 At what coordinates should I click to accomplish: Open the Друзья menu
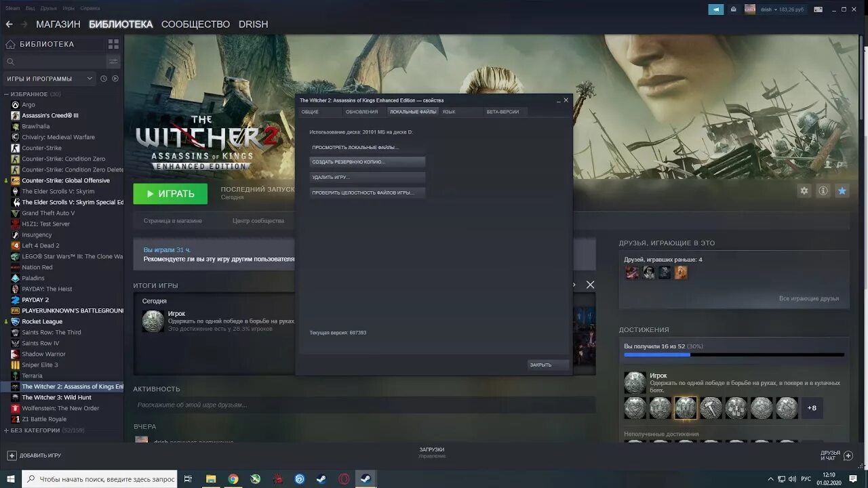(49, 8)
